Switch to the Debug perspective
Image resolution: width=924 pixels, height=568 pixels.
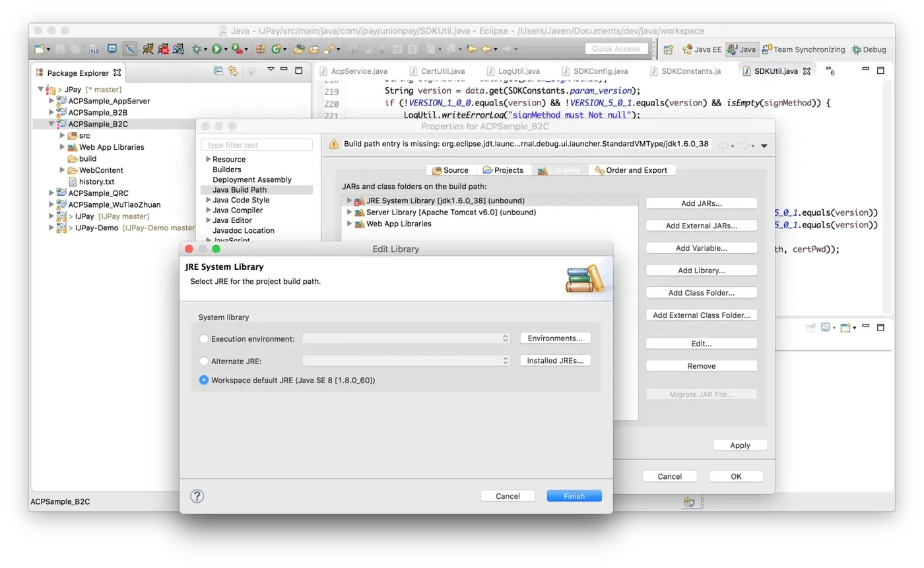point(869,49)
